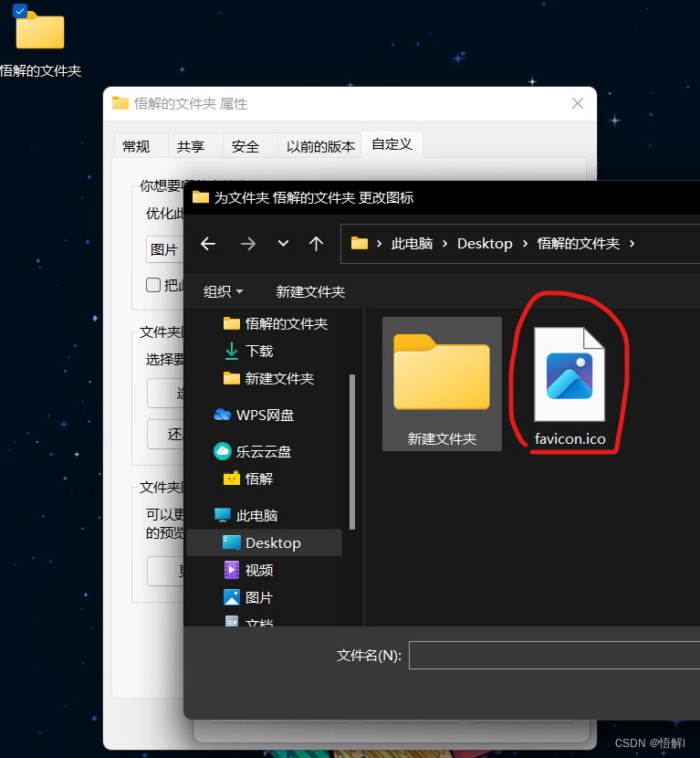The width and height of the screenshot is (700, 758).
Task: Open the 组织 dropdown menu
Action: tap(224, 291)
